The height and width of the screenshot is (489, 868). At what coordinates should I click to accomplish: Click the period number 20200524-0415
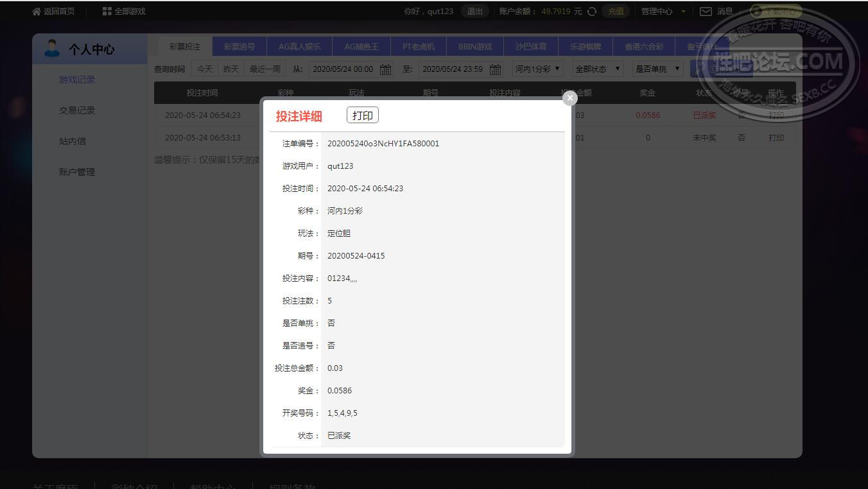click(x=356, y=256)
